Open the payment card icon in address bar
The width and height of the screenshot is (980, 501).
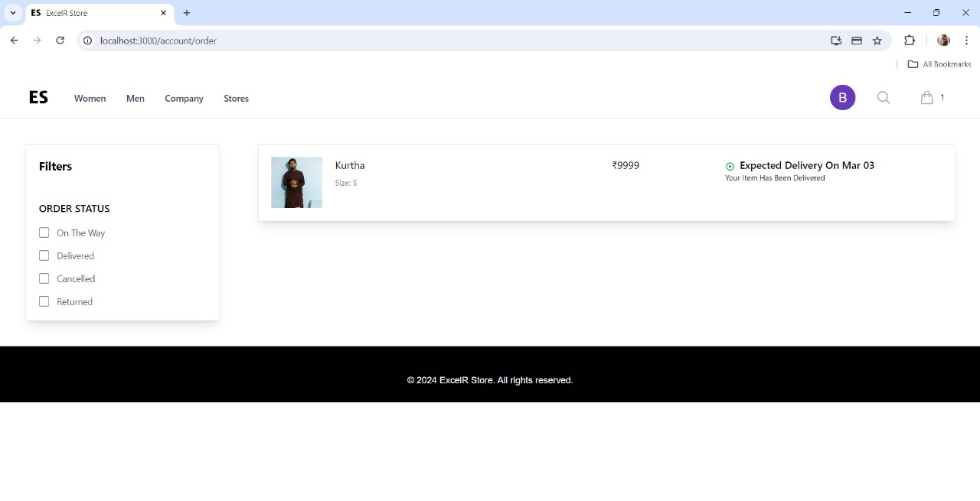pyautogui.click(x=857, y=41)
